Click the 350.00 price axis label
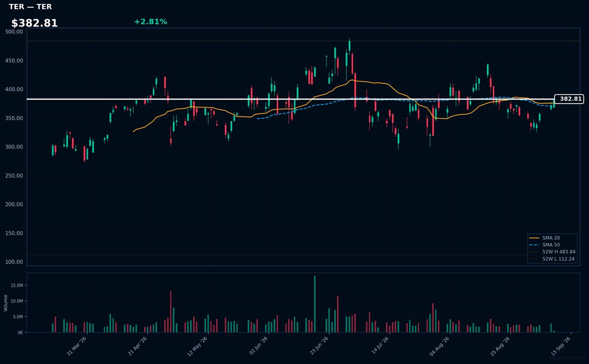Screen dimensions: 589x364 [x=14, y=118]
